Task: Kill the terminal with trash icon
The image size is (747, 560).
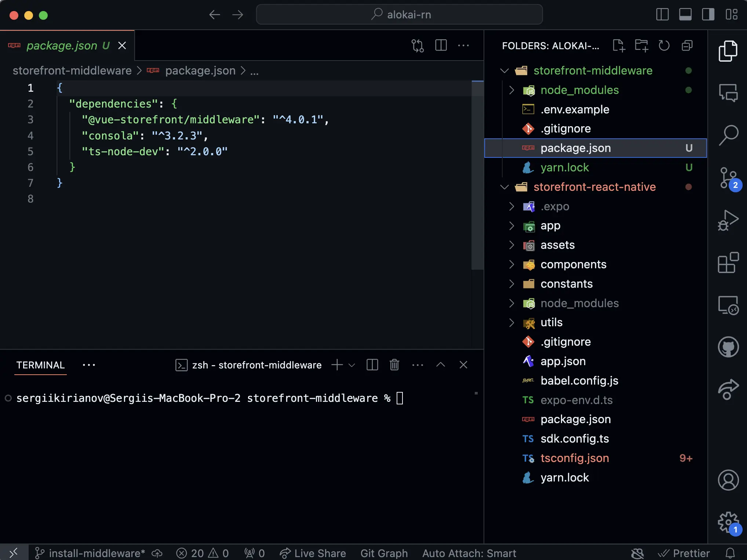Action: [394, 365]
